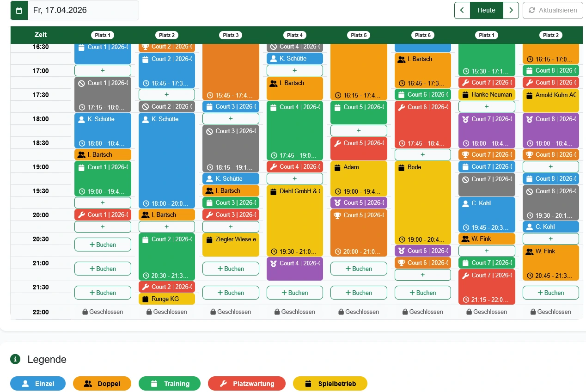
Task: Click the calendar icon beside the date field
Action: click(19, 10)
